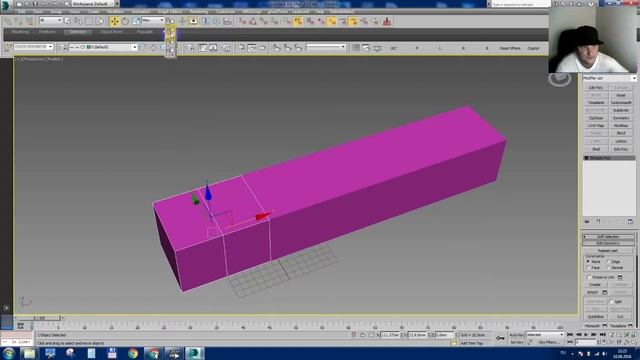Open the Attach List settings icon

(x=604, y=292)
